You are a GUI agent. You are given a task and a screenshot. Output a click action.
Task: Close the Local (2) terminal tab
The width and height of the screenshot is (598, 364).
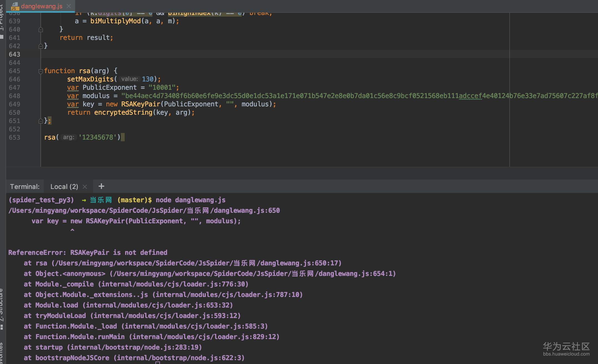[85, 187]
